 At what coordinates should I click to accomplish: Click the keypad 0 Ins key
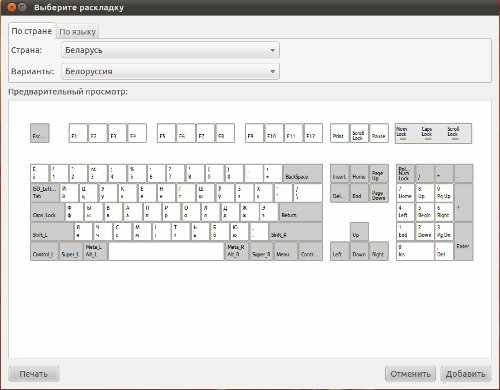(x=415, y=251)
